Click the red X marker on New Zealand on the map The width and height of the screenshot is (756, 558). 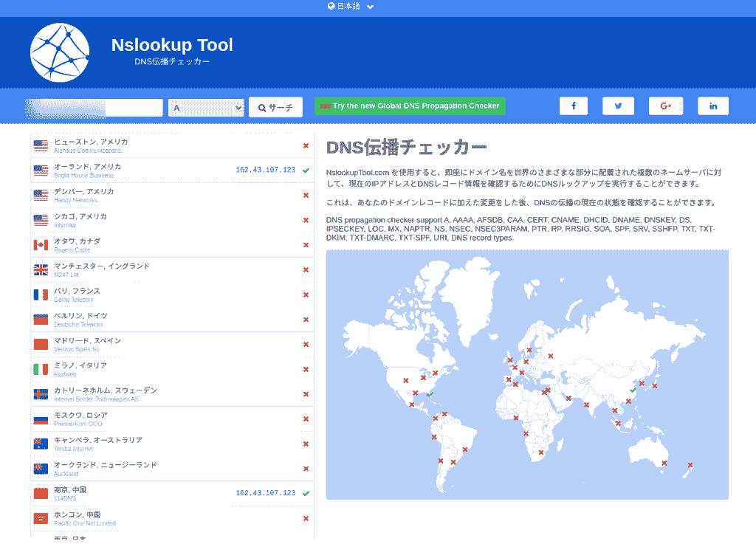tap(690, 465)
